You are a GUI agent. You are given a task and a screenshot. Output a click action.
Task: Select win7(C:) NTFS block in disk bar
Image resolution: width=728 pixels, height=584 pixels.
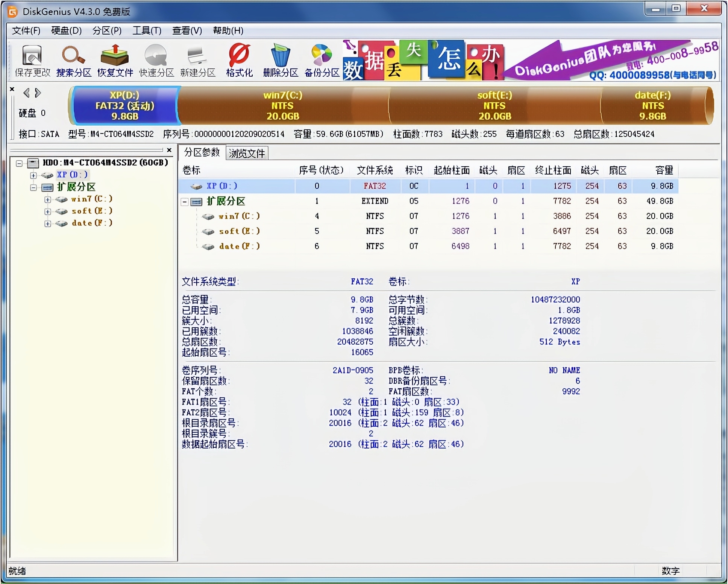283,105
